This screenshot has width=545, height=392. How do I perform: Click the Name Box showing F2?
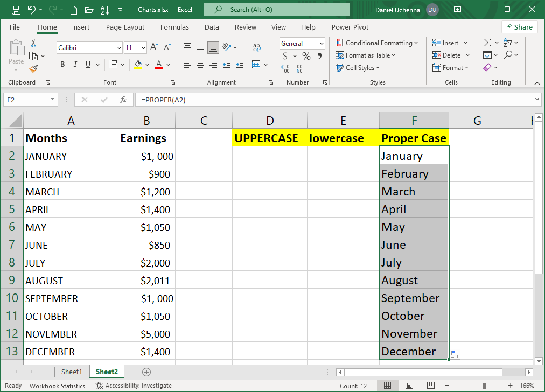(26, 100)
